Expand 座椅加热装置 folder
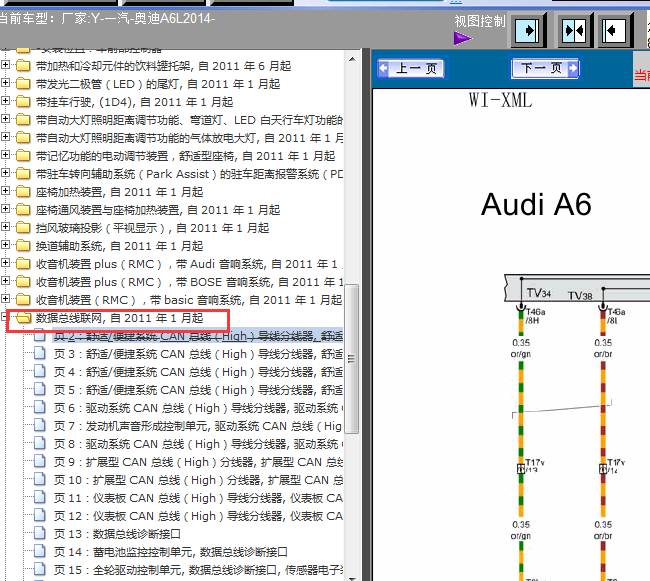Image resolution: width=650 pixels, height=581 pixels. coord(5,191)
